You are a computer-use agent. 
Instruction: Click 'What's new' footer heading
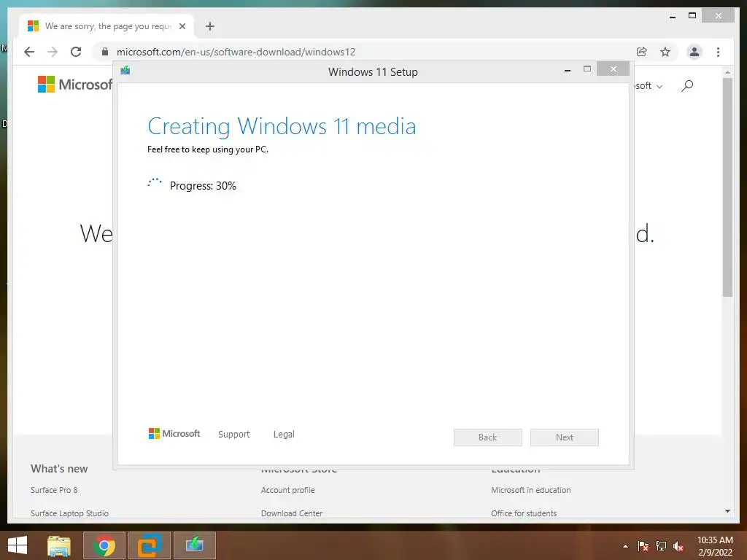point(59,469)
